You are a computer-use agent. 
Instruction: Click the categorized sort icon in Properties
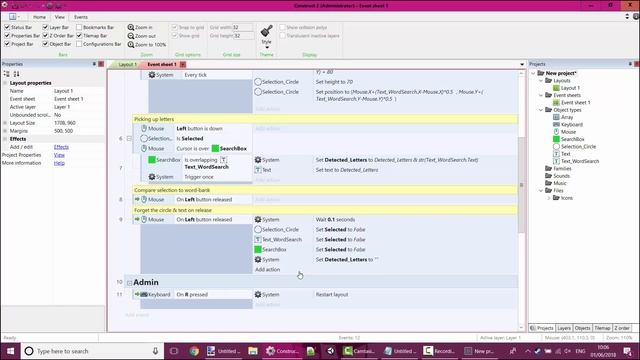point(7,74)
